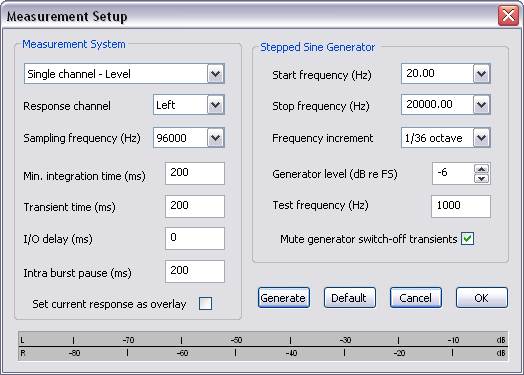Click the Generator level value field

453,173
